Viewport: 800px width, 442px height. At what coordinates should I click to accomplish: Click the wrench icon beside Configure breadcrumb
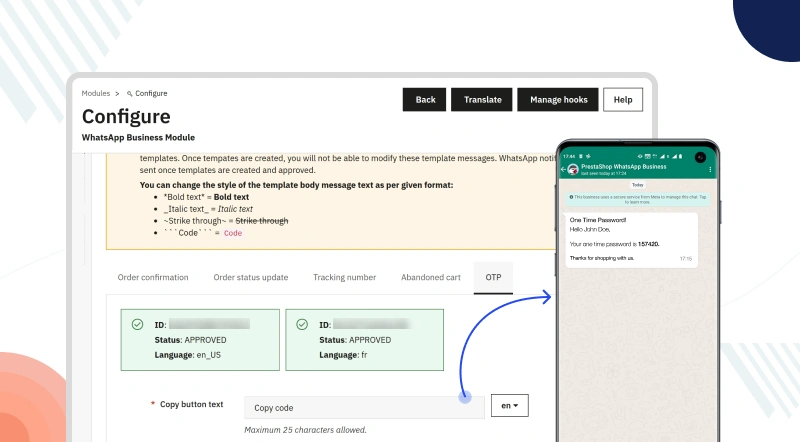pyautogui.click(x=129, y=93)
